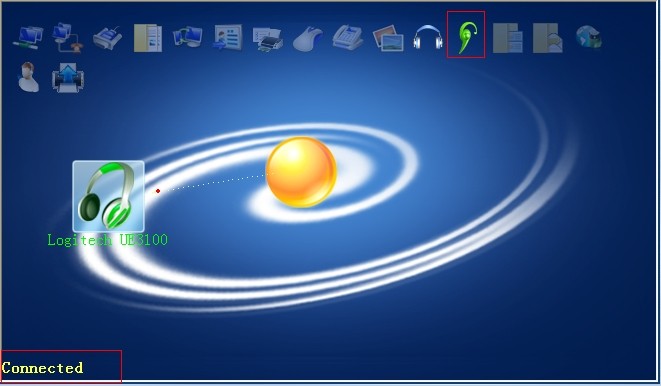Click the orange sun ball in center
Screen dimensions: 661x386
pos(301,172)
